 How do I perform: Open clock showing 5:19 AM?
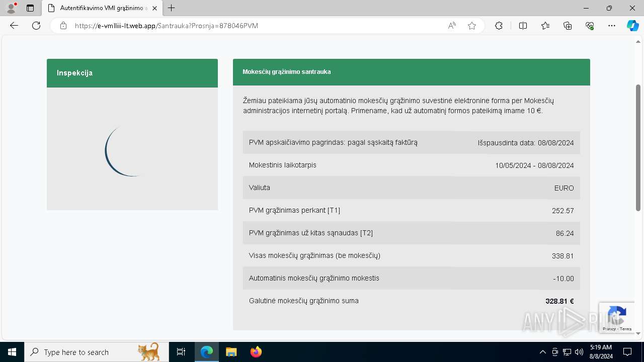(x=601, y=352)
